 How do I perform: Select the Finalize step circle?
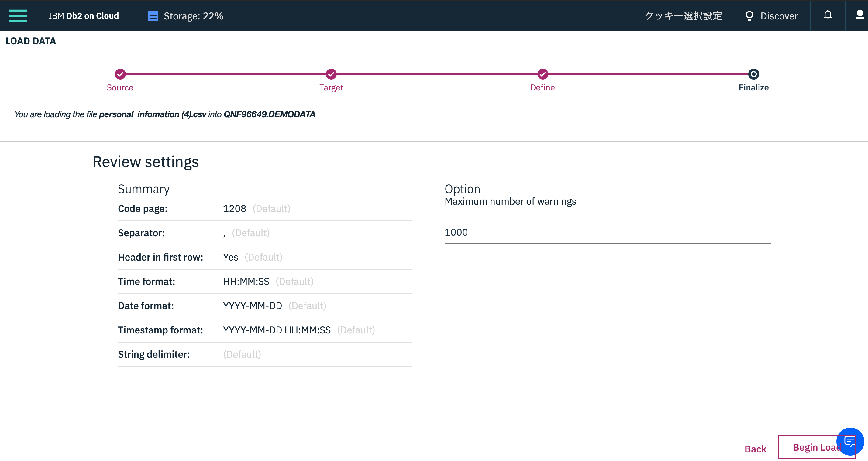coord(753,74)
